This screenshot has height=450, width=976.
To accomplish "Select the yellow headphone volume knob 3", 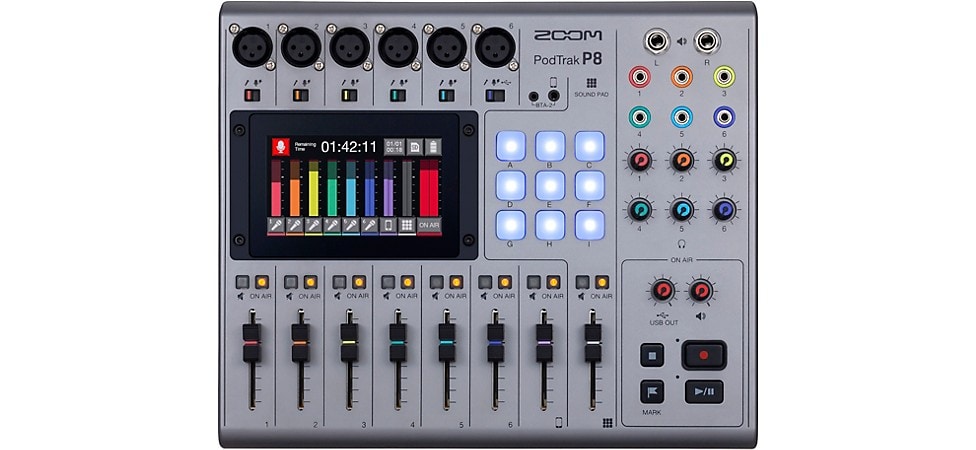I will pyautogui.click(x=724, y=161).
